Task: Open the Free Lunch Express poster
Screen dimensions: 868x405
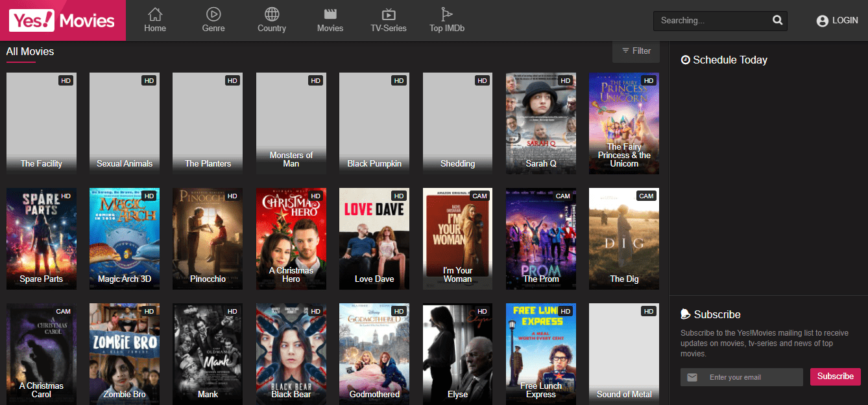Action: tap(541, 354)
